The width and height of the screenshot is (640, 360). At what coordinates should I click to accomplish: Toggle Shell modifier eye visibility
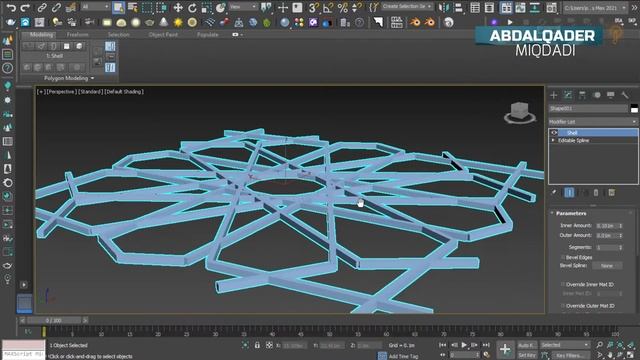(x=554, y=133)
